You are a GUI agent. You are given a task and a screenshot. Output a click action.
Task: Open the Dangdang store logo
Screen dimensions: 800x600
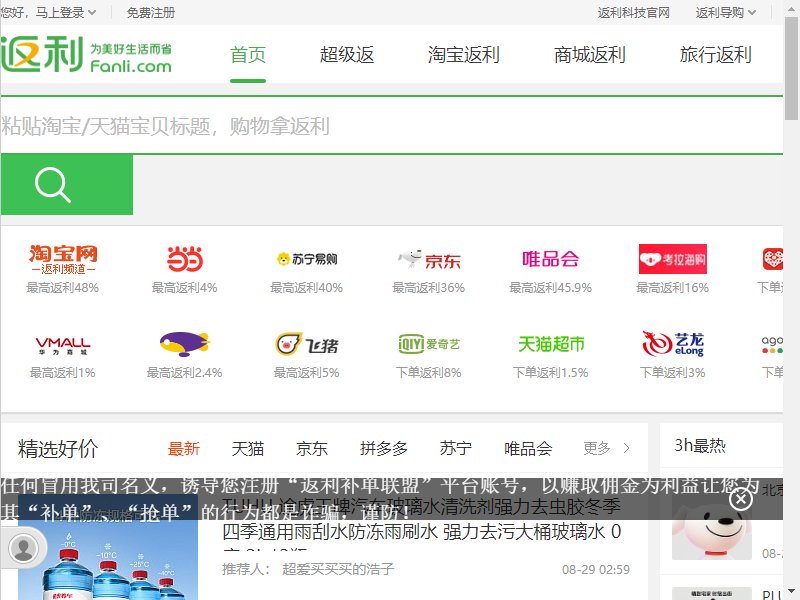point(185,259)
